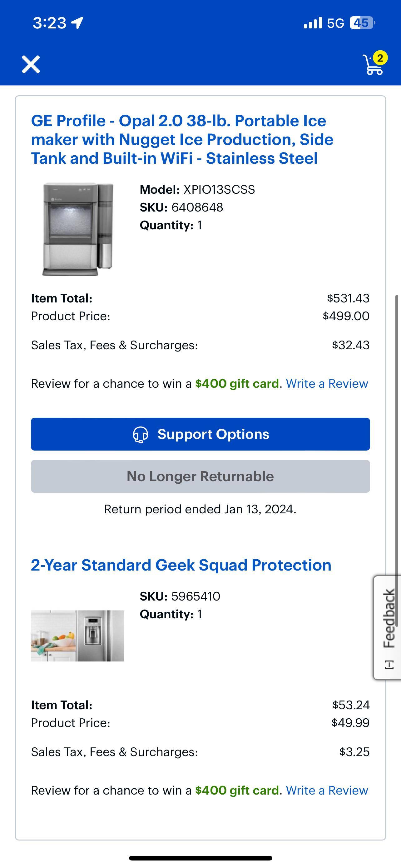
Task: Tap the 5G network indicator
Action: (336, 23)
